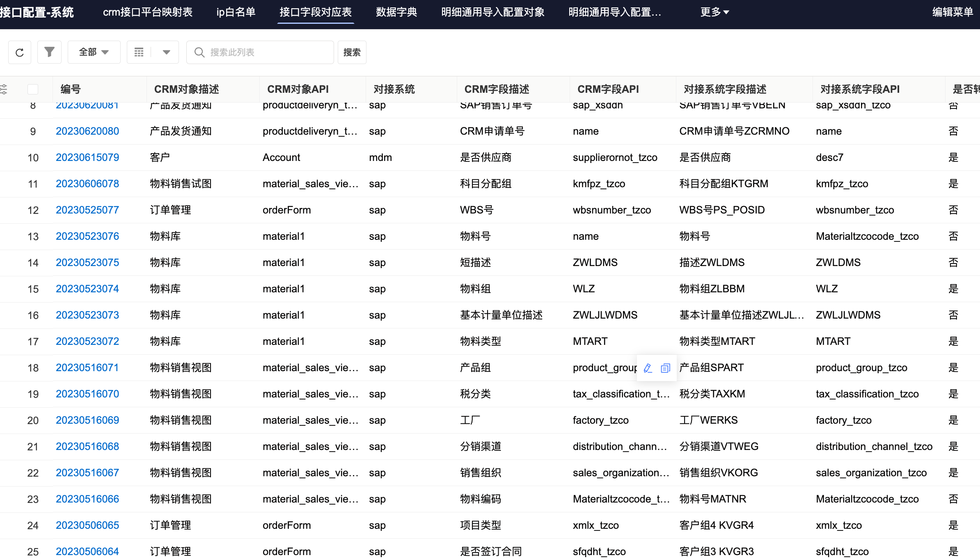Open the ip白名单 tab
The image size is (980, 560).
pyautogui.click(x=236, y=12)
